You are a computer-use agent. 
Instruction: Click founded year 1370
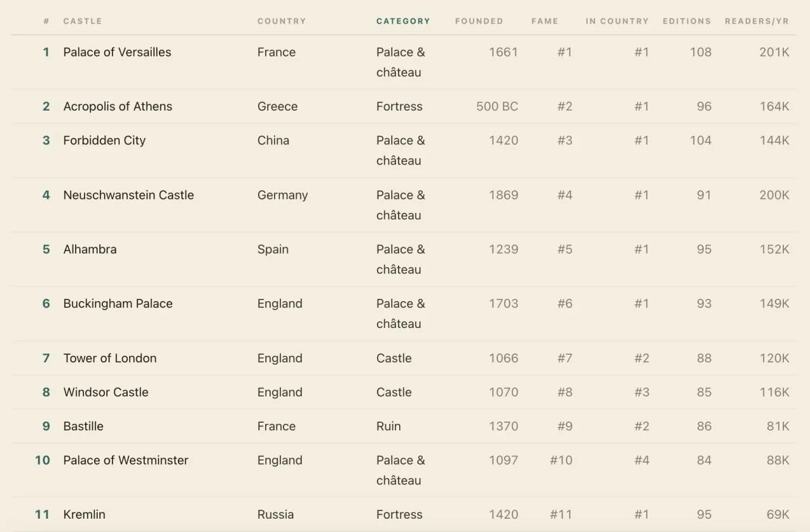tap(504, 426)
